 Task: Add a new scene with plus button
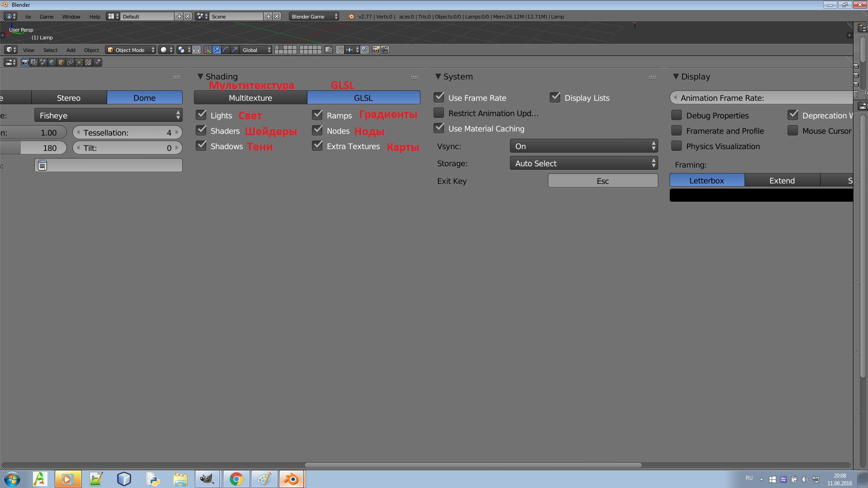pyautogui.click(x=269, y=16)
